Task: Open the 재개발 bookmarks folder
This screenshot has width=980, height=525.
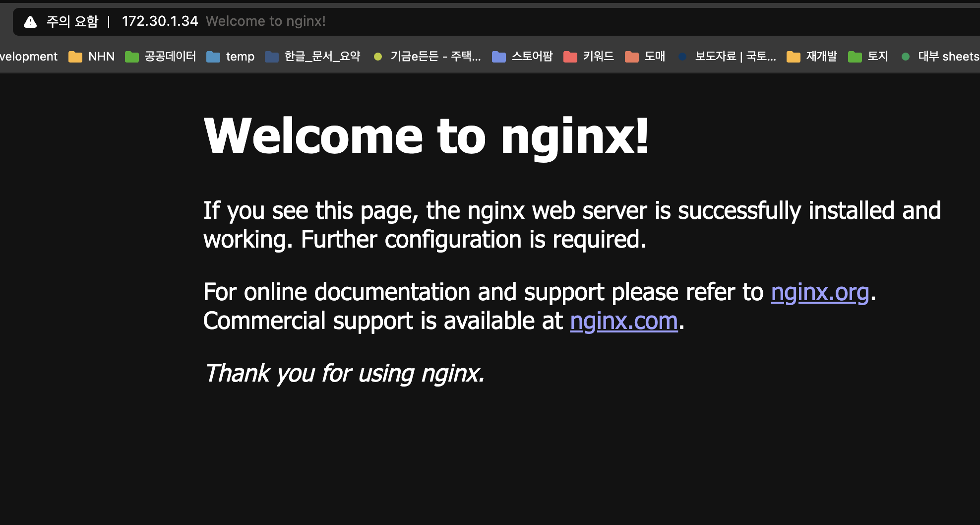Action: pos(812,57)
